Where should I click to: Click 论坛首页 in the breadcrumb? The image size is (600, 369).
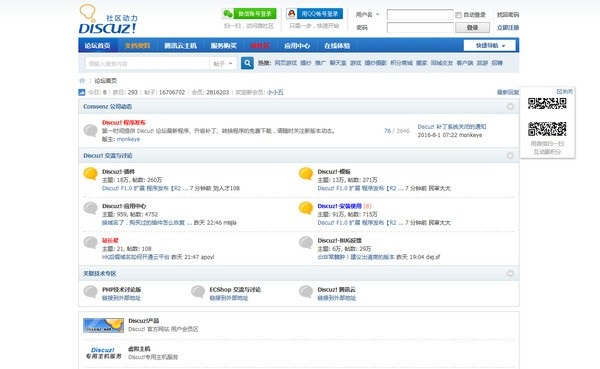click(x=106, y=81)
